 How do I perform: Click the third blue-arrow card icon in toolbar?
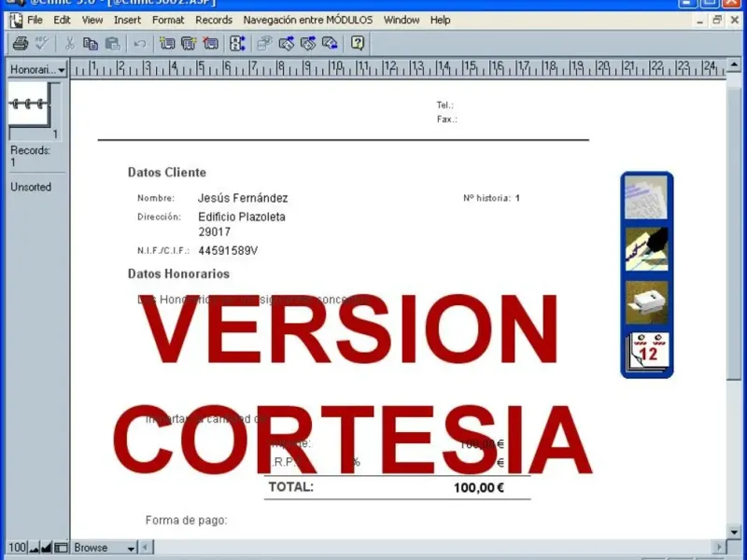(330, 44)
